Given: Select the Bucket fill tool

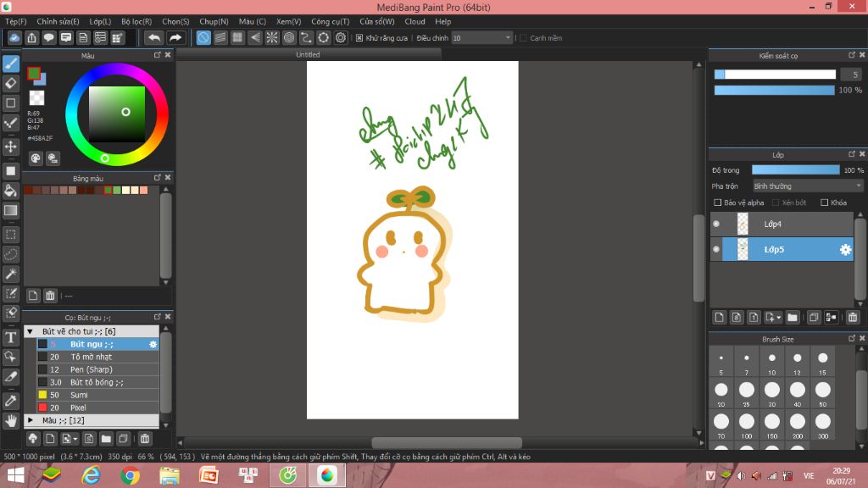Looking at the screenshot, I should (x=10, y=191).
